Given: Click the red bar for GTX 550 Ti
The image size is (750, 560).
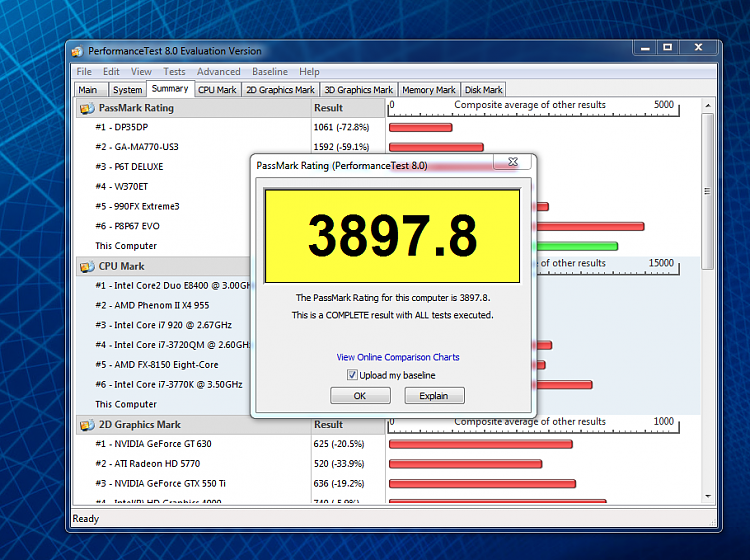Looking at the screenshot, I should pos(482,484).
